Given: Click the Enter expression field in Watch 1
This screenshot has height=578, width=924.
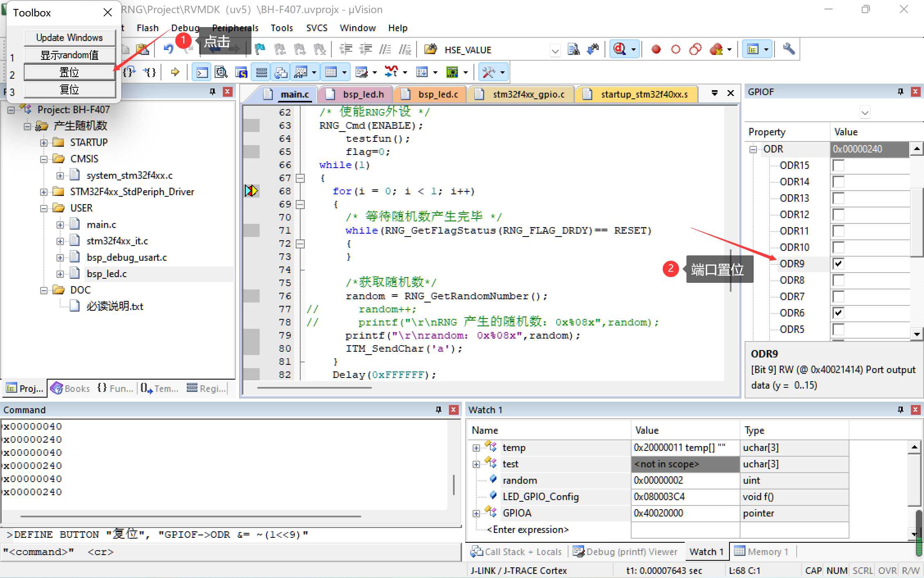Looking at the screenshot, I should point(528,530).
